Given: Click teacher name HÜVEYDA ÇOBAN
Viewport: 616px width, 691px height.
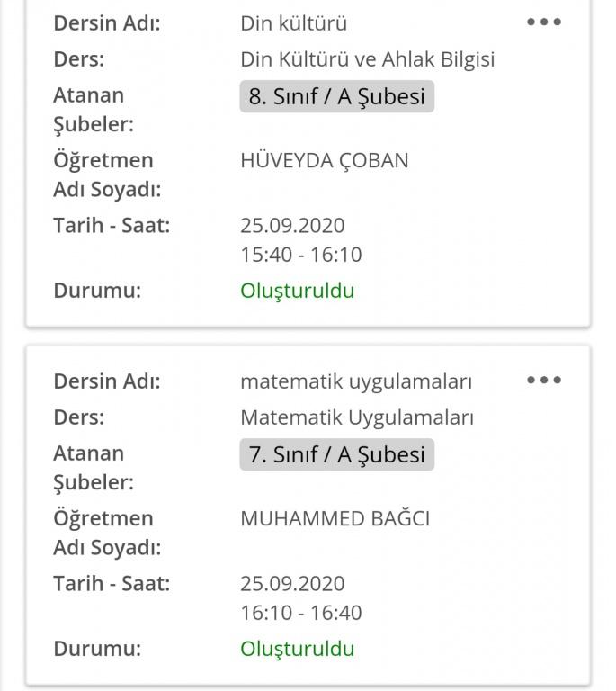Looking at the screenshot, I should point(324,160).
